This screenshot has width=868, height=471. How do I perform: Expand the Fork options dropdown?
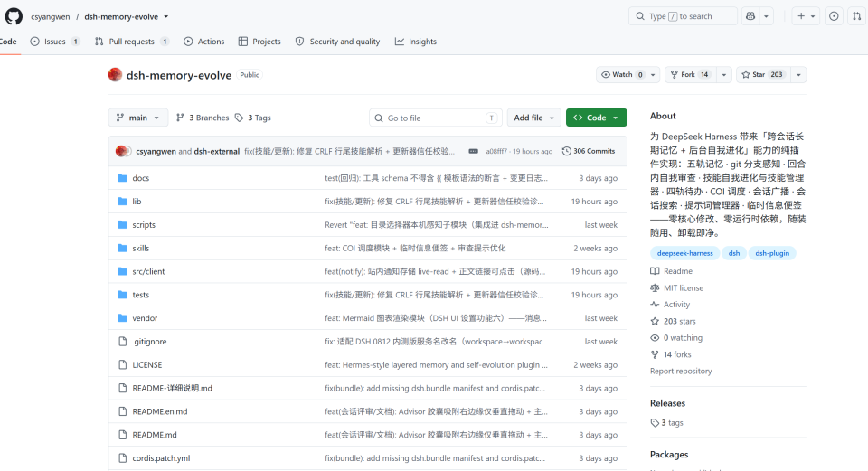click(x=723, y=75)
